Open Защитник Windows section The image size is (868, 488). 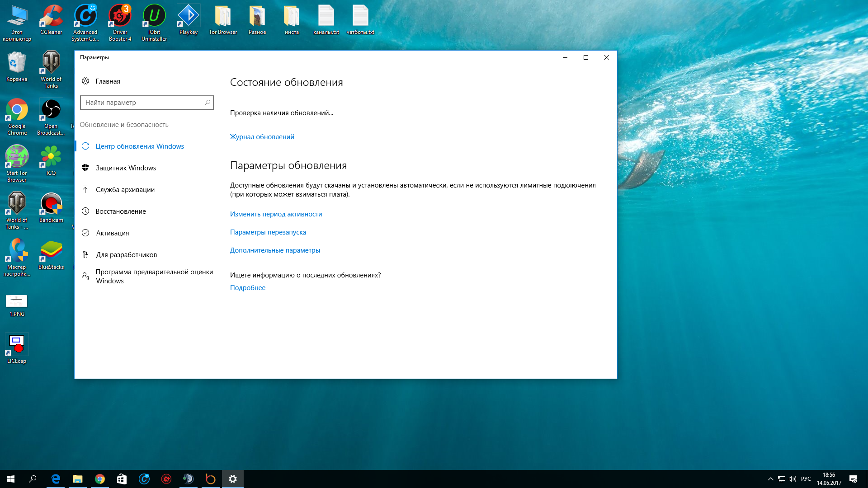point(126,168)
